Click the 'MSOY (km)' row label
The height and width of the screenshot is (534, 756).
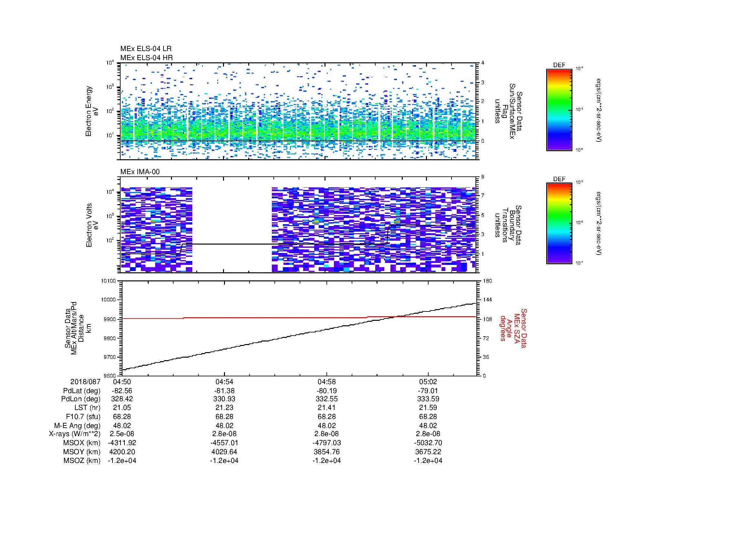82,452
